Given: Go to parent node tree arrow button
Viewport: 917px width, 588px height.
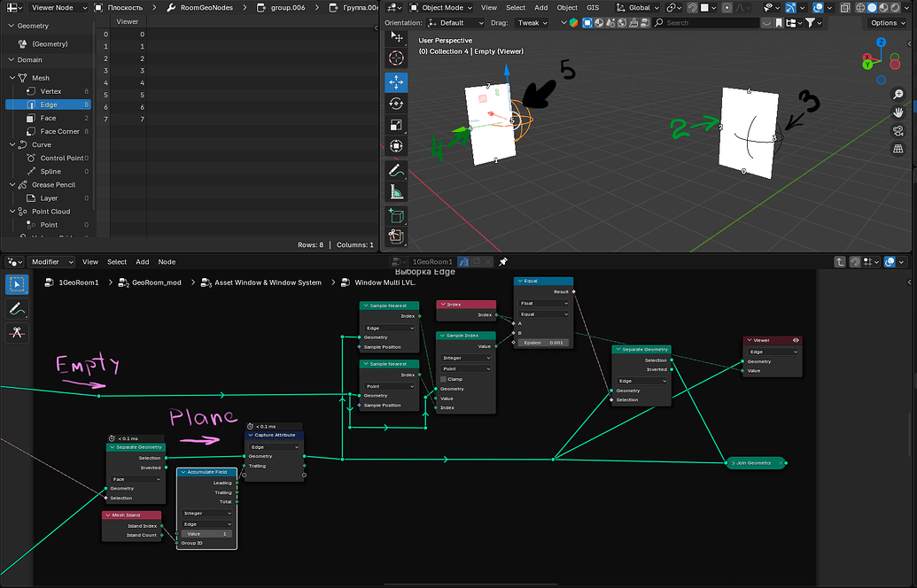Looking at the screenshot, I should click(840, 262).
